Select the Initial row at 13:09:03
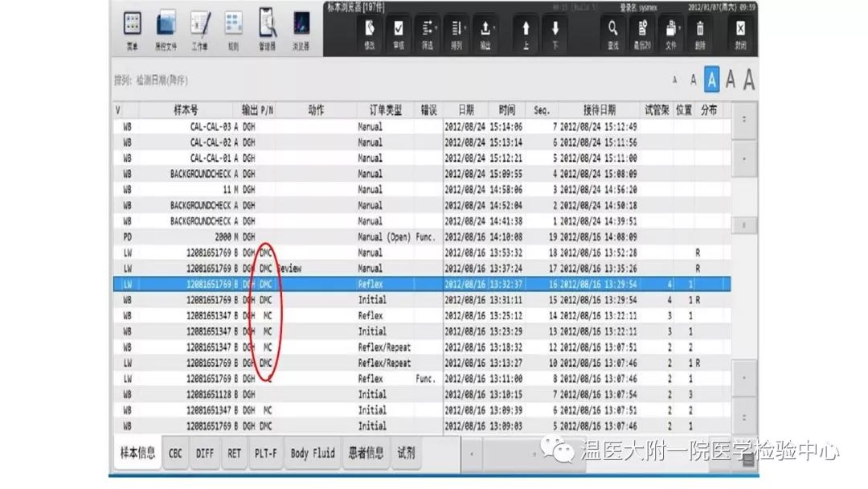The height and width of the screenshot is (489, 868). tap(422, 426)
